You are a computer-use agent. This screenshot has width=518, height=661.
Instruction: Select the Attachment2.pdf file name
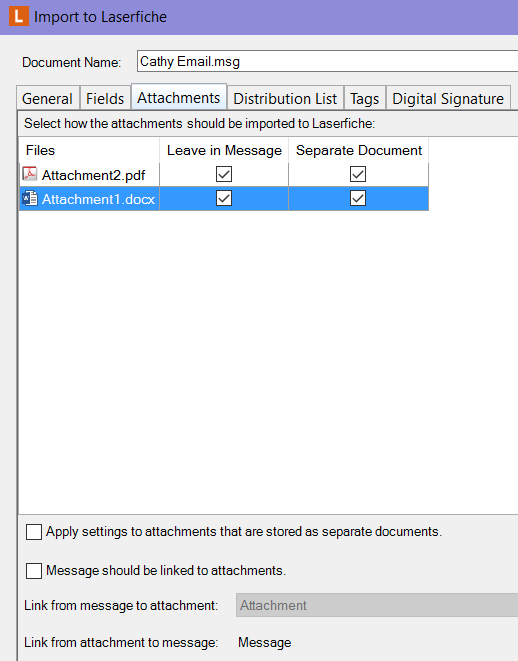pyautogui.click(x=94, y=175)
